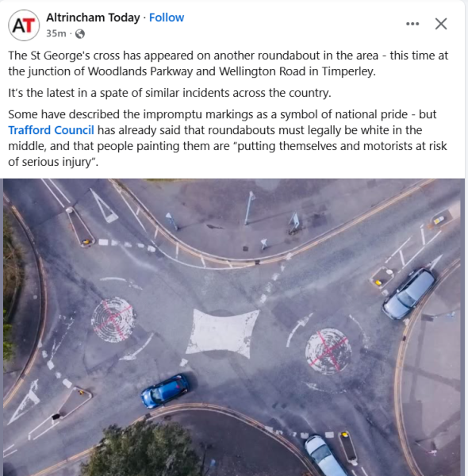This screenshot has width=468, height=476.
Task: Click the tree at the bottom of photo
Action: pyautogui.click(x=143, y=449)
